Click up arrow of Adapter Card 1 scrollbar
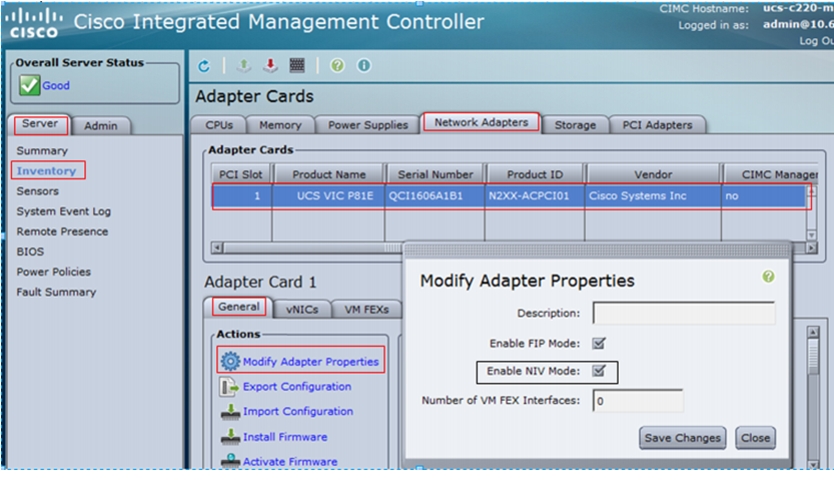This screenshot has width=834, height=483. pos(813,331)
